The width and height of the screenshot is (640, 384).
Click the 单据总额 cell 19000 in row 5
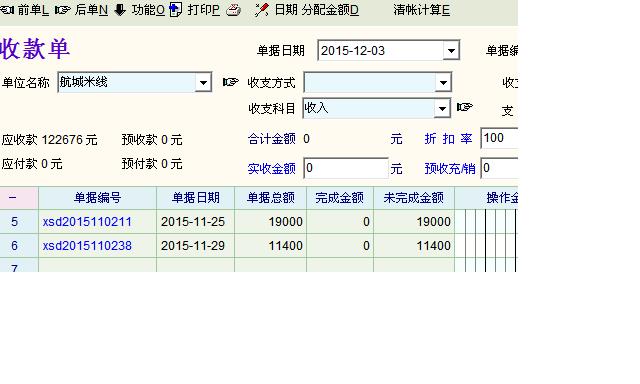click(x=271, y=222)
